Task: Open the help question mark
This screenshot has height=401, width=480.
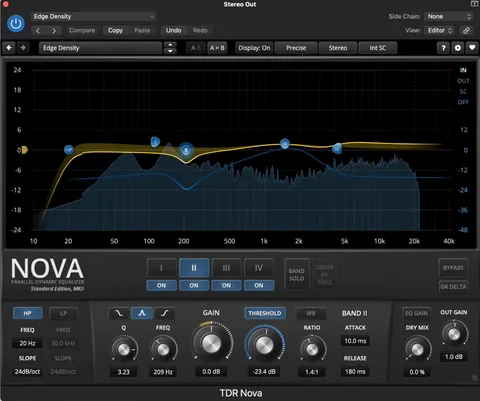Action: tap(443, 48)
